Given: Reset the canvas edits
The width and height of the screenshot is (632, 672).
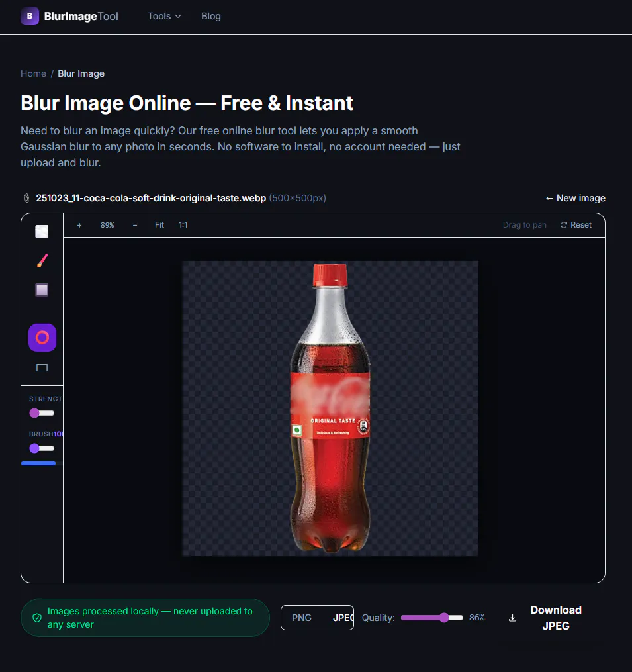Looking at the screenshot, I should pos(576,225).
